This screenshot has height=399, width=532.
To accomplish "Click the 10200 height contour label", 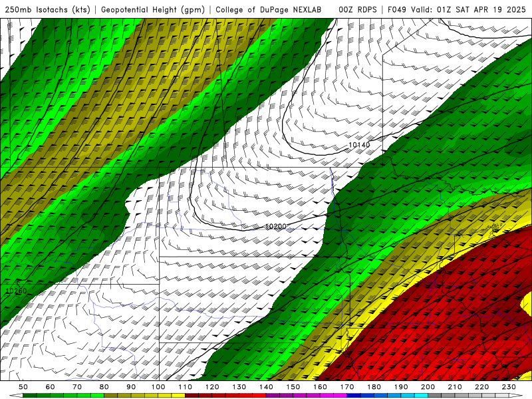I will click(x=275, y=226).
